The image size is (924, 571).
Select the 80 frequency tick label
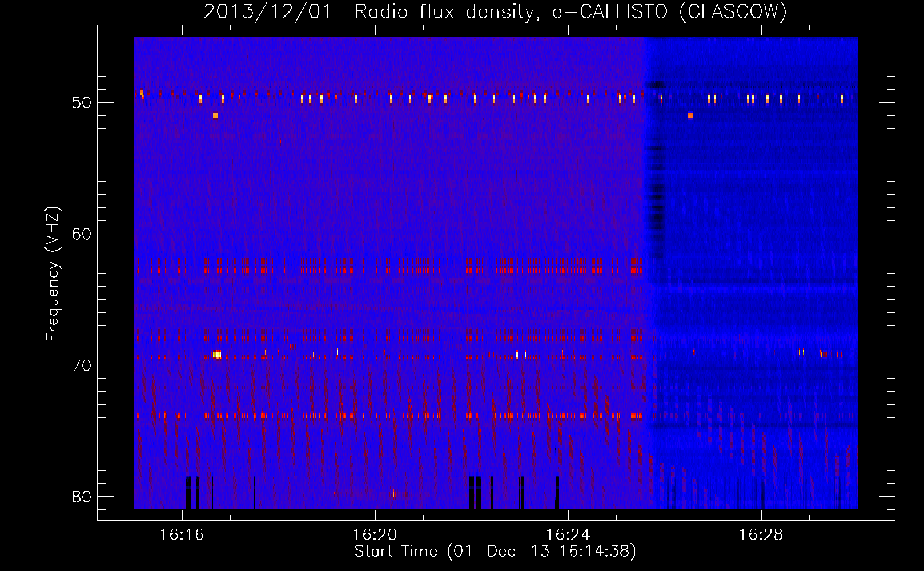pyautogui.click(x=82, y=497)
